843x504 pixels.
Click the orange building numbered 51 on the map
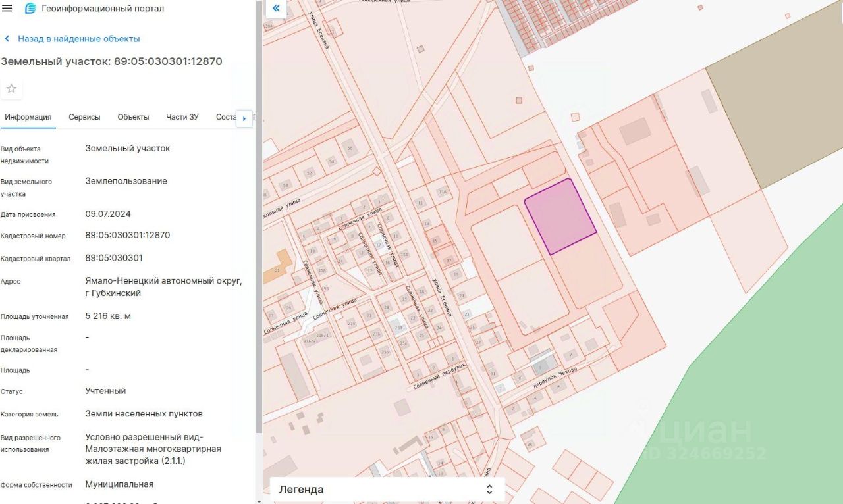278,266
